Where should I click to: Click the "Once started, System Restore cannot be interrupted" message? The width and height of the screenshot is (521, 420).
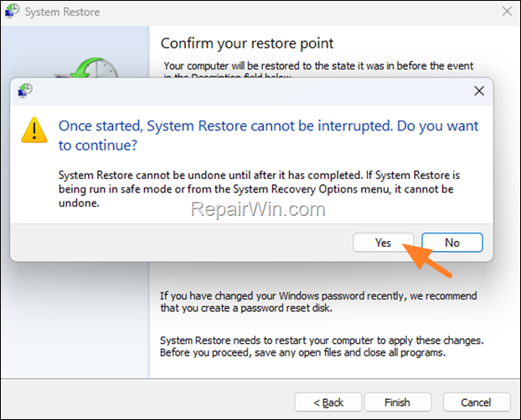click(269, 136)
